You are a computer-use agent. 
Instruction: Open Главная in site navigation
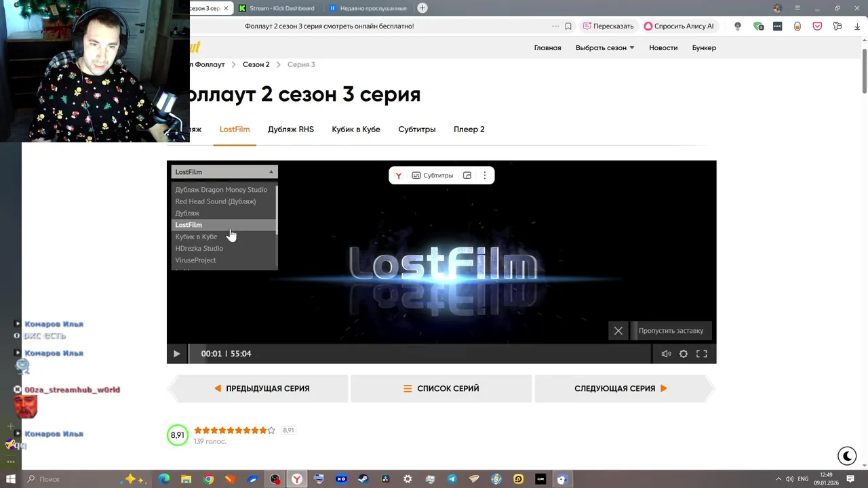(547, 48)
